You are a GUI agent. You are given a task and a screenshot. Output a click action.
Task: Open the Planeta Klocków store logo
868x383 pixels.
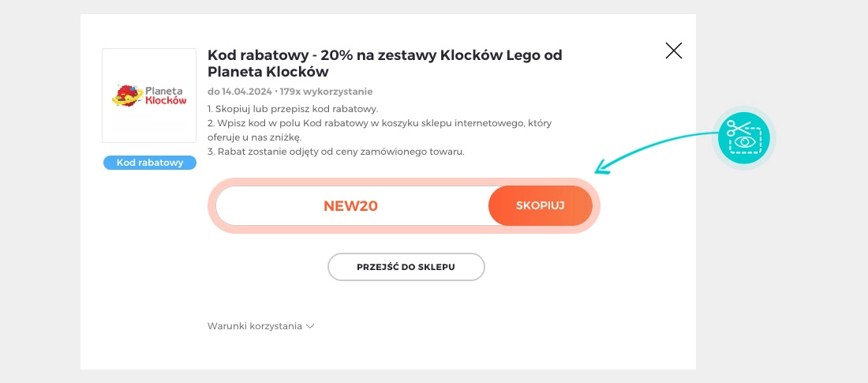point(149,96)
